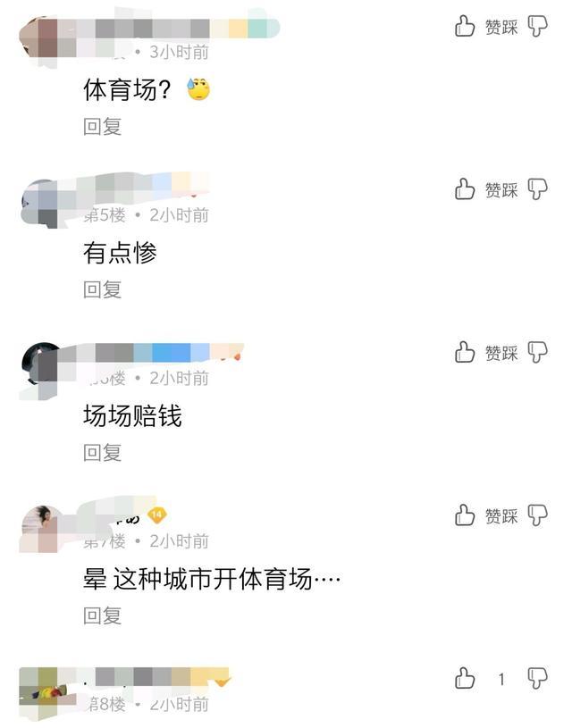Dislike the 8th floor comment
This screenshot has width=572, height=728.
click(538, 678)
